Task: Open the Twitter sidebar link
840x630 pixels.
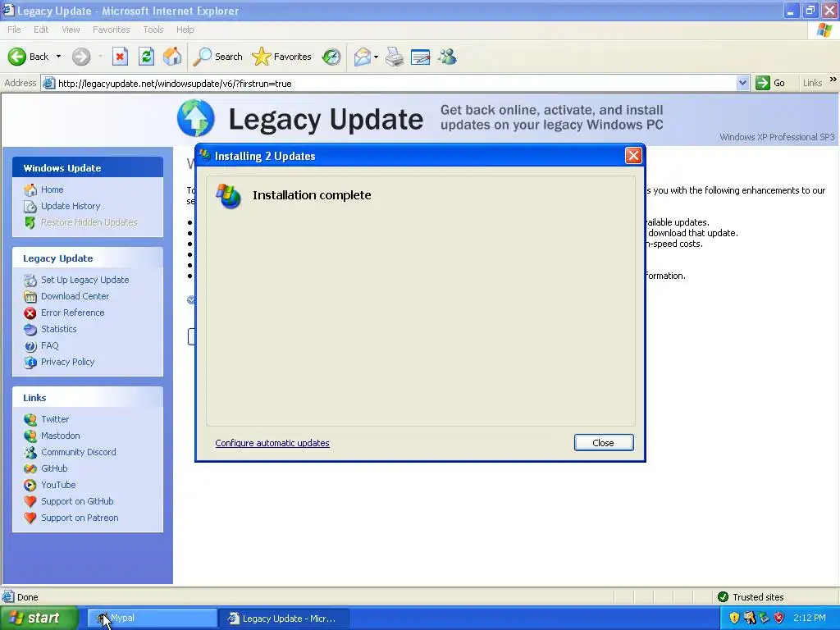Action: pyautogui.click(x=55, y=419)
